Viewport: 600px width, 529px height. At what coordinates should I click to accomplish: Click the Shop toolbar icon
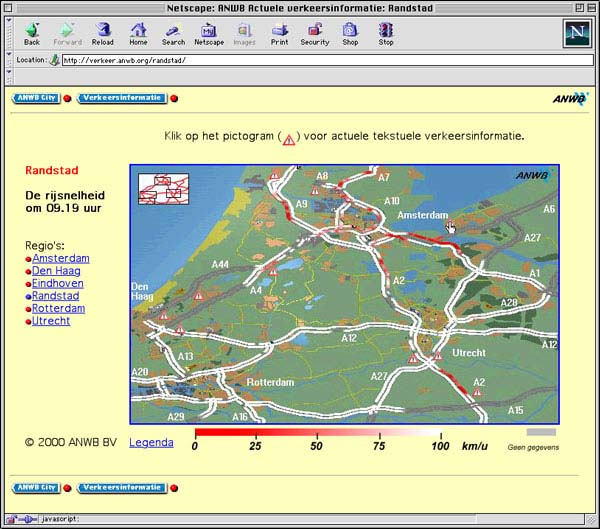(350, 34)
